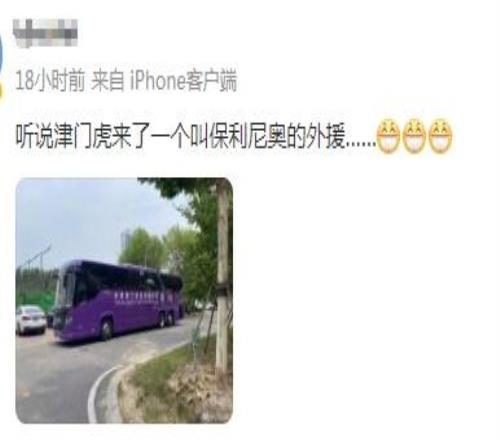Click the last laughing emoji

[x=440, y=136]
